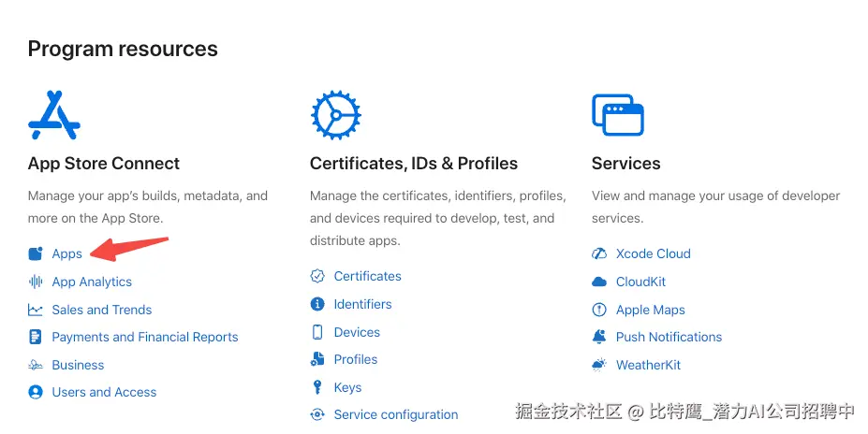Click the Apple Maps compass icon
Image resolution: width=868 pixels, height=434 pixels.
(599, 310)
